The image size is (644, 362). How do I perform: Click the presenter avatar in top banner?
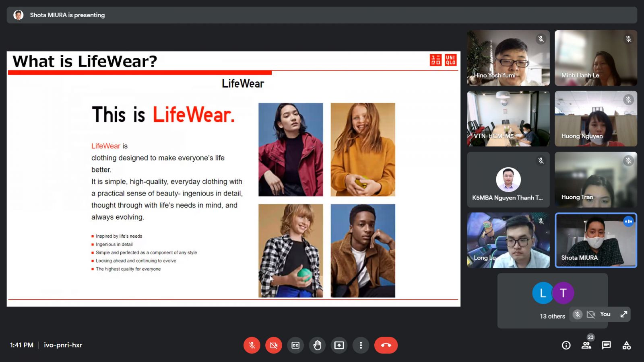[x=19, y=15]
